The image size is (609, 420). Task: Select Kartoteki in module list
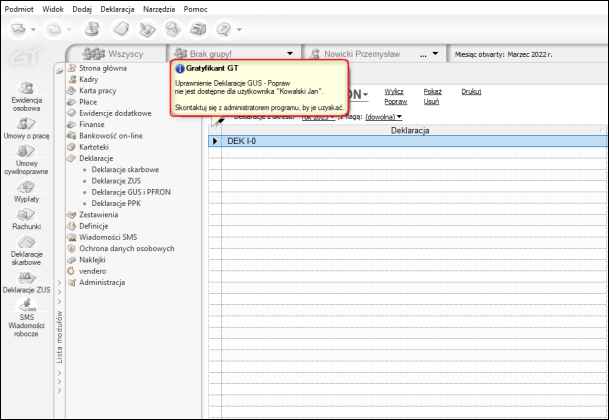click(x=89, y=147)
